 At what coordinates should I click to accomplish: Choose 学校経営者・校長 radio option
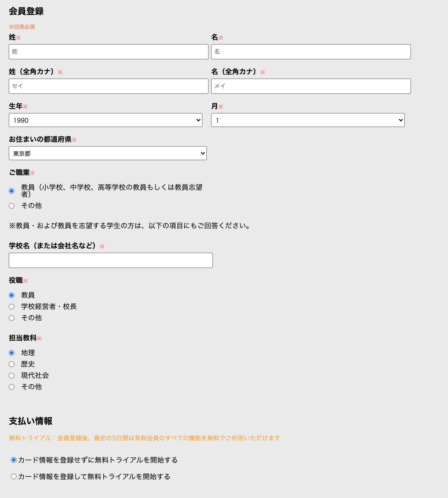[x=12, y=306]
